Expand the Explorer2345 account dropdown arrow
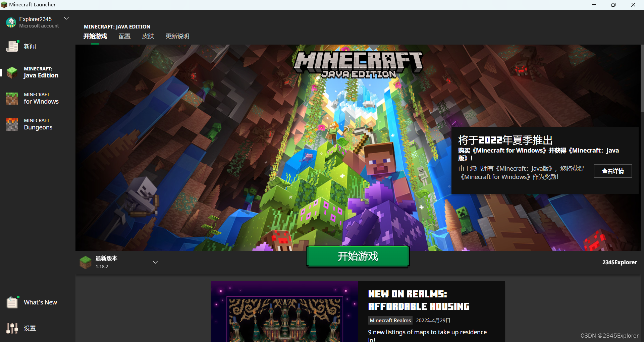The height and width of the screenshot is (342, 644). pyautogui.click(x=66, y=18)
